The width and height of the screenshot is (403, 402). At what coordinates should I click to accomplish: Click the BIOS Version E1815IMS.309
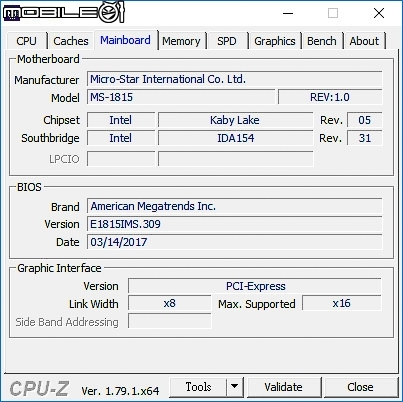235,224
